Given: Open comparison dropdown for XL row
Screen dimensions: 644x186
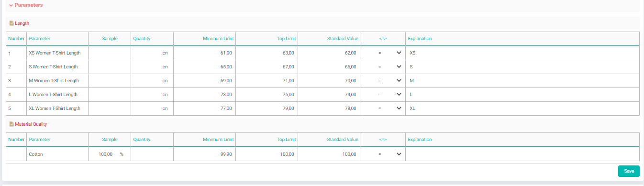Looking at the screenshot, I should tap(383, 108).
